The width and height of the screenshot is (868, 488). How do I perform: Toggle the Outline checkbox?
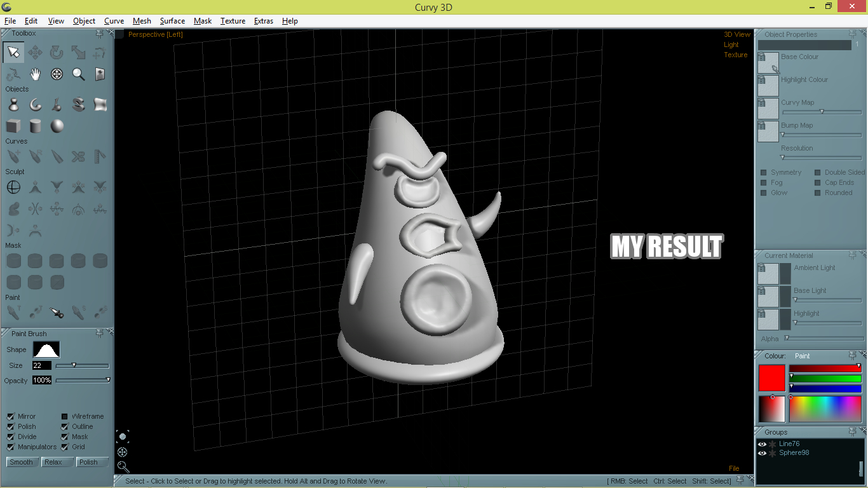[65, 426]
